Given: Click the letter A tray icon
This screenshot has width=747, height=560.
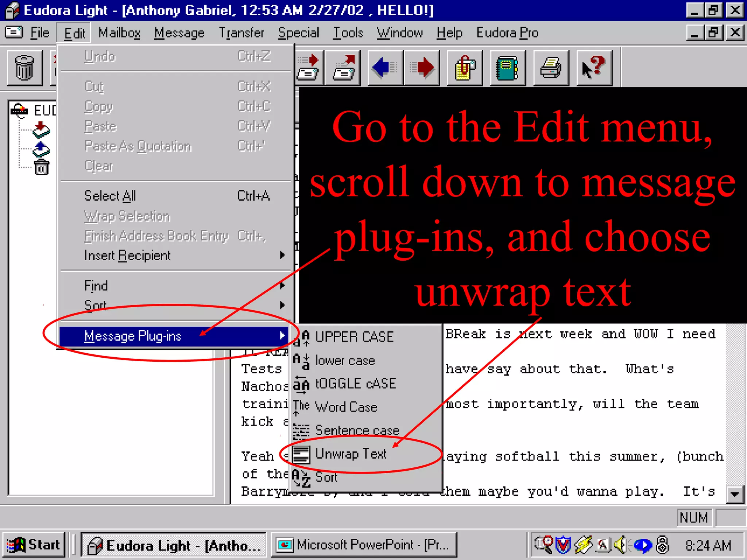Looking at the screenshot, I should [x=603, y=545].
